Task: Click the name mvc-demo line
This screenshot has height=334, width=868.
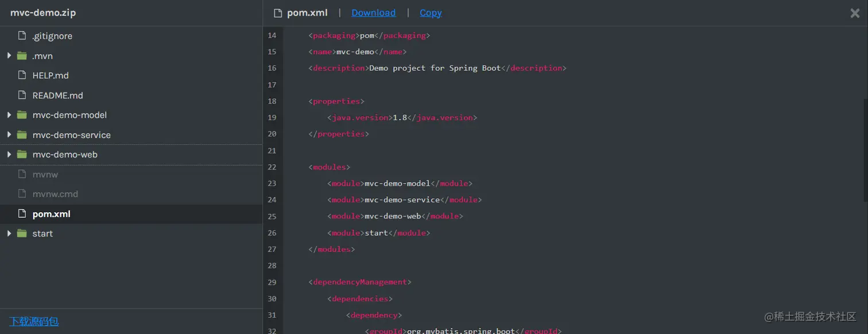Action: [357, 52]
